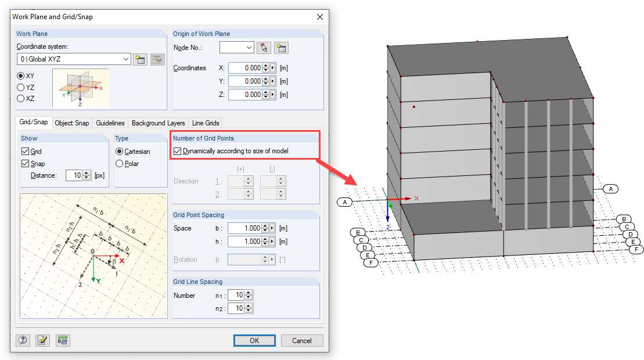Adjust n2 grid line number stepper
This screenshot has width=644, height=360.
click(x=249, y=308)
